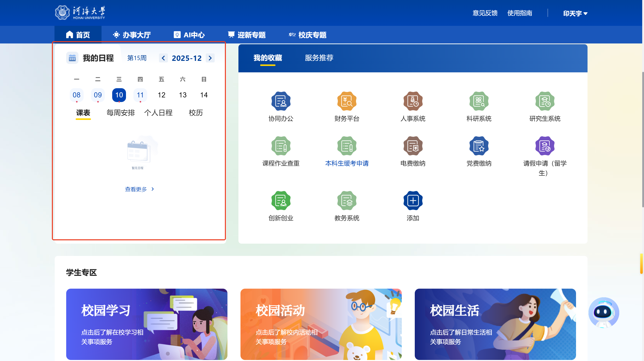Viewport: 644px width, 361px height.
Task: Launch the 人事系统 icon
Action: 413,101
